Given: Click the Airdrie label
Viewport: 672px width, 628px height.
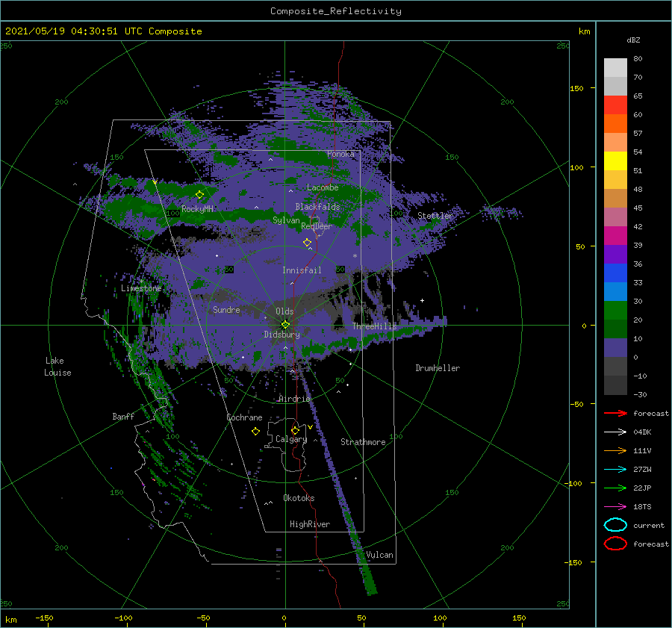Looking at the screenshot, I should pos(294,399).
